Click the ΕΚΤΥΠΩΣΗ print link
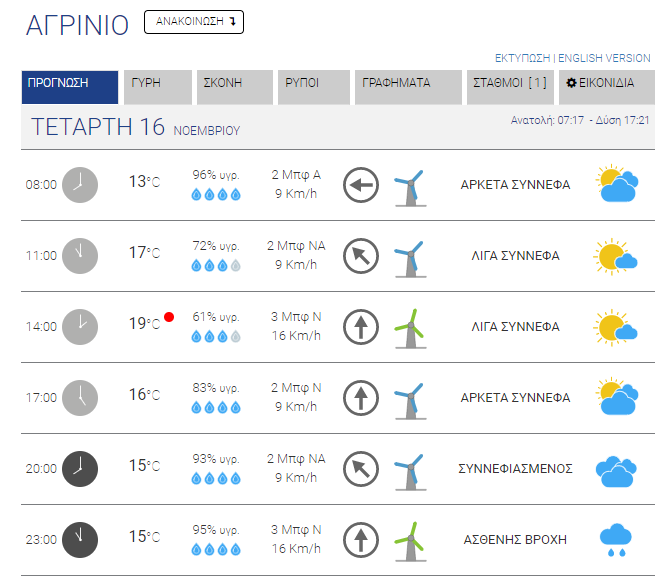 [x=522, y=58]
